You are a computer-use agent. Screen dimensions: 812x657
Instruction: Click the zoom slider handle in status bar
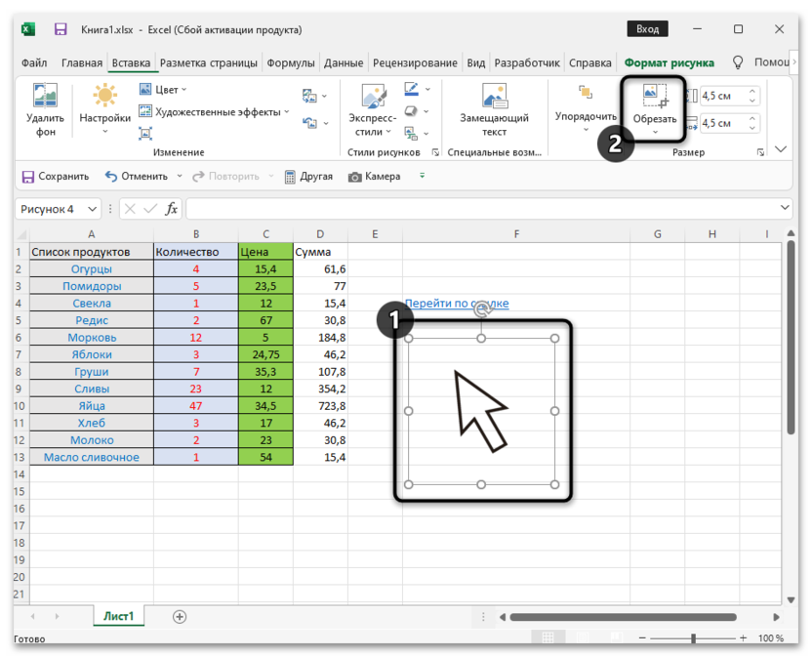[693, 638]
